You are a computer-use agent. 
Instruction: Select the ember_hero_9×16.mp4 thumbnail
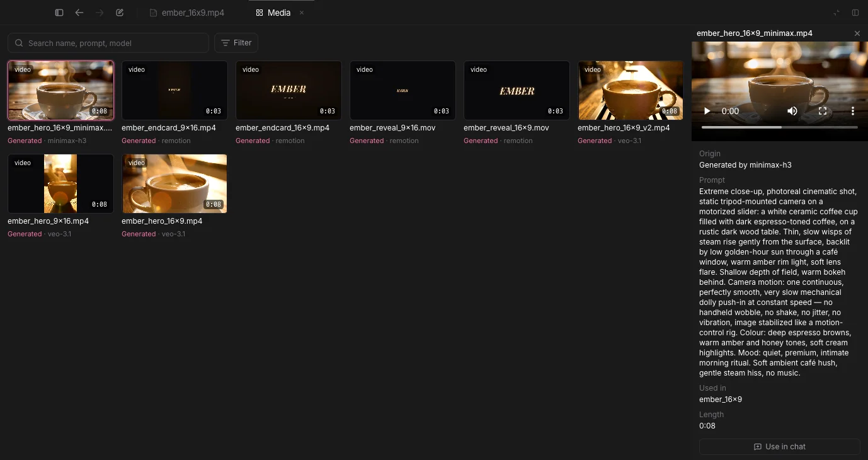click(x=60, y=183)
